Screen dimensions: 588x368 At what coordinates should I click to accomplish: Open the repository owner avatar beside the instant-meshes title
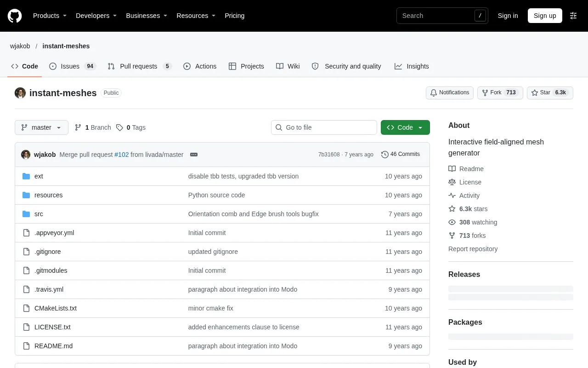click(x=20, y=93)
